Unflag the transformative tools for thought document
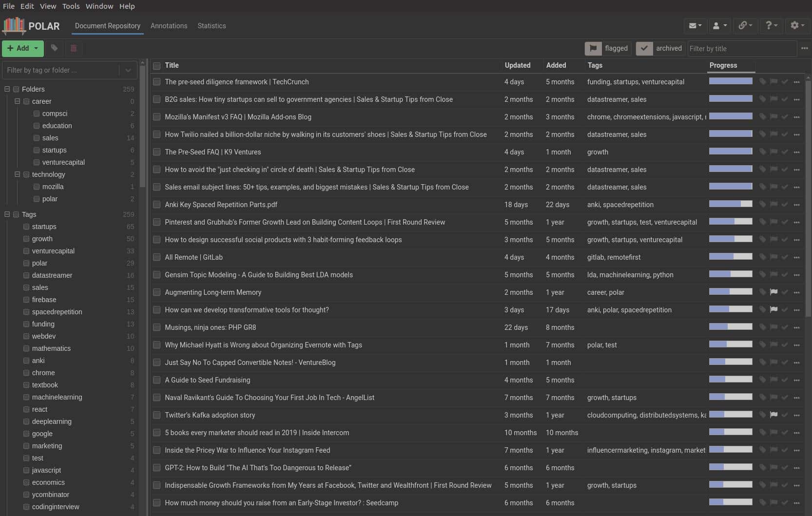 (773, 310)
